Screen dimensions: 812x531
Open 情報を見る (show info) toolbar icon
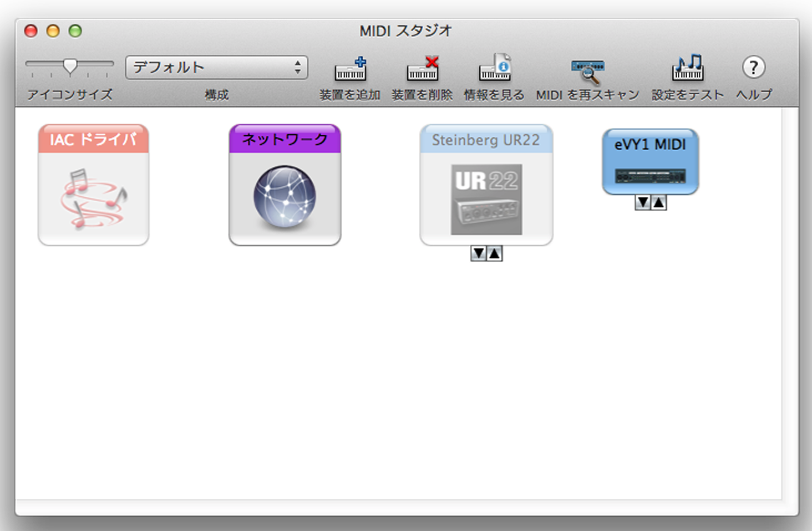point(495,68)
